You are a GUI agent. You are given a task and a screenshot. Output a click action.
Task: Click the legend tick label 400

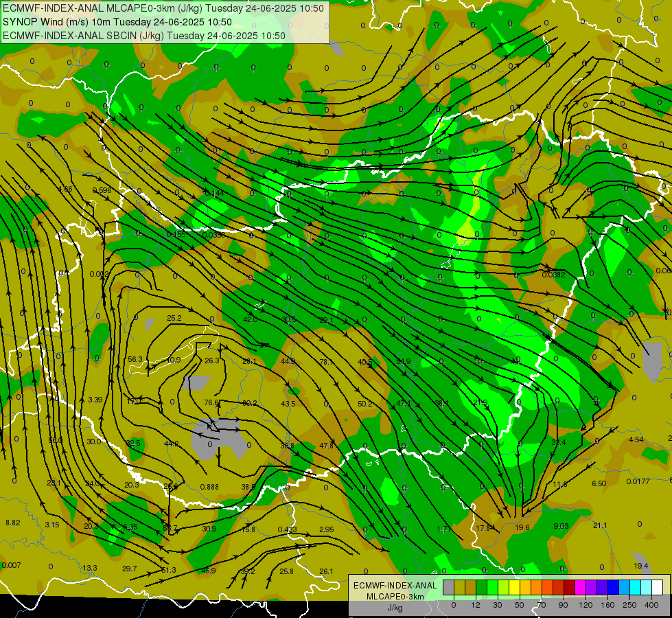651,605
